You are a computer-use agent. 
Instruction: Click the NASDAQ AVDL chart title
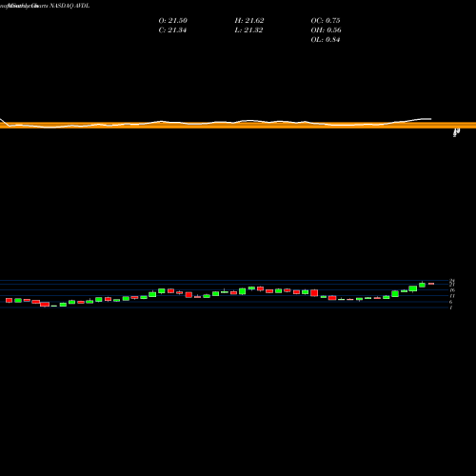(x=69, y=6)
